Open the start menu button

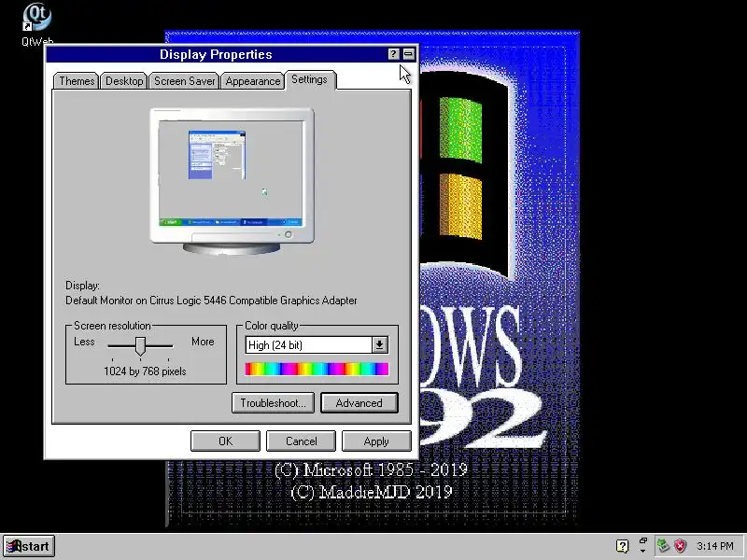click(29, 546)
